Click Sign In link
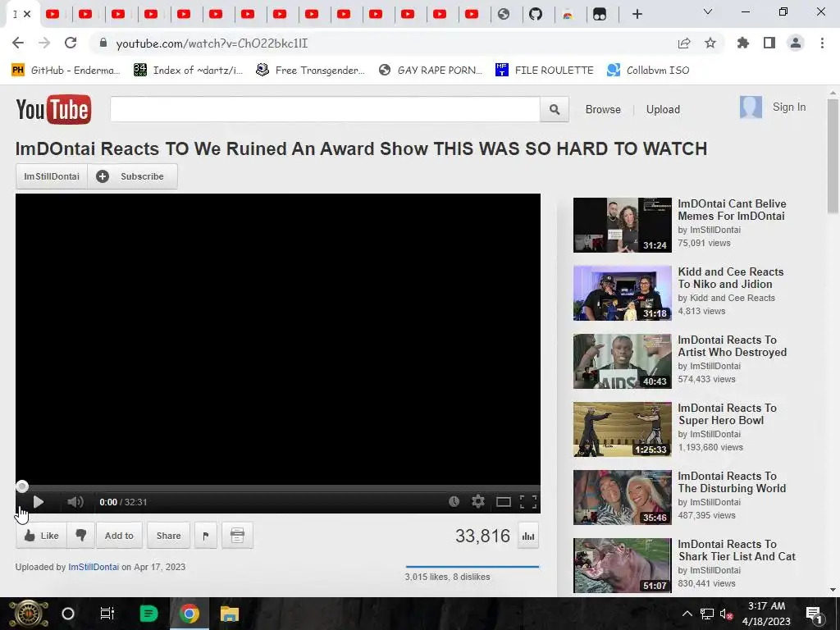Screen dimensions: 840x630 coord(788,107)
